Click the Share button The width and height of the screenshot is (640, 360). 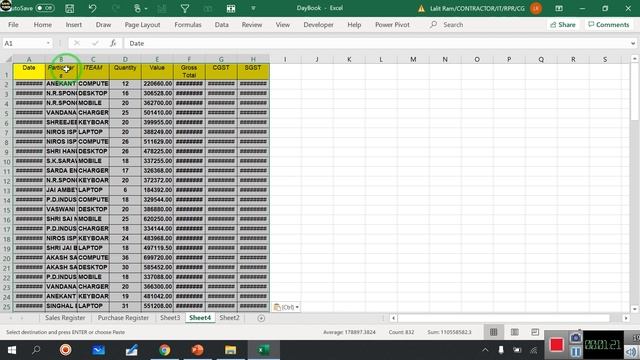563,24
